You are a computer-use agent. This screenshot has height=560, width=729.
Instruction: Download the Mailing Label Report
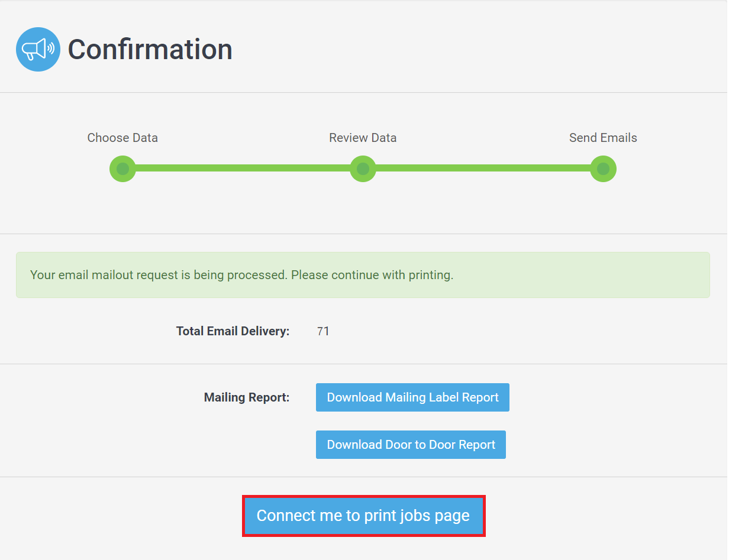412,397
